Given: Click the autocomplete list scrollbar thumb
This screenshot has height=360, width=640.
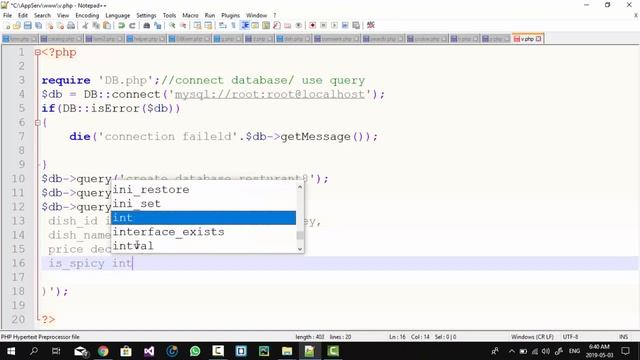Looking at the screenshot, I should point(300,235).
